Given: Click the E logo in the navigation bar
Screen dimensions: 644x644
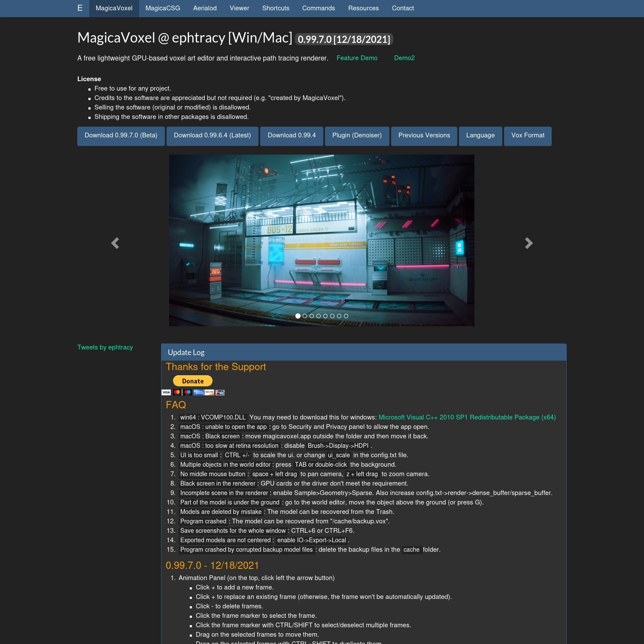Looking at the screenshot, I should pos(80,8).
